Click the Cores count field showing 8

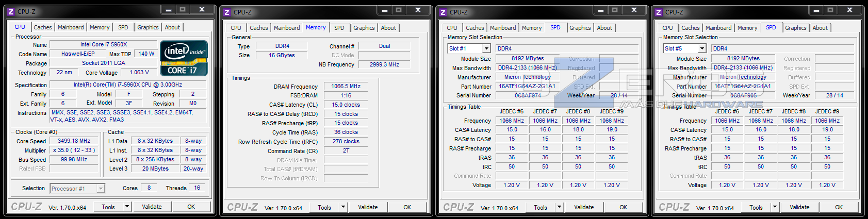coord(149,188)
